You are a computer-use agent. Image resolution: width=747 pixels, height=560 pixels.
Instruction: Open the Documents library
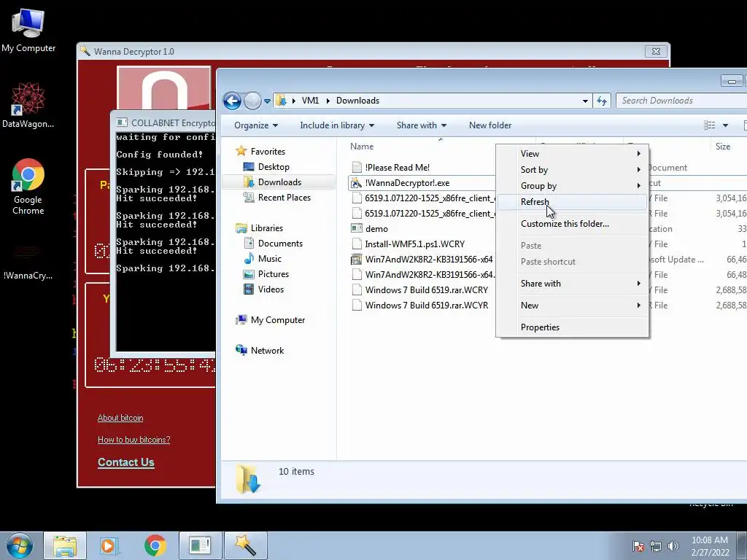[280, 244]
